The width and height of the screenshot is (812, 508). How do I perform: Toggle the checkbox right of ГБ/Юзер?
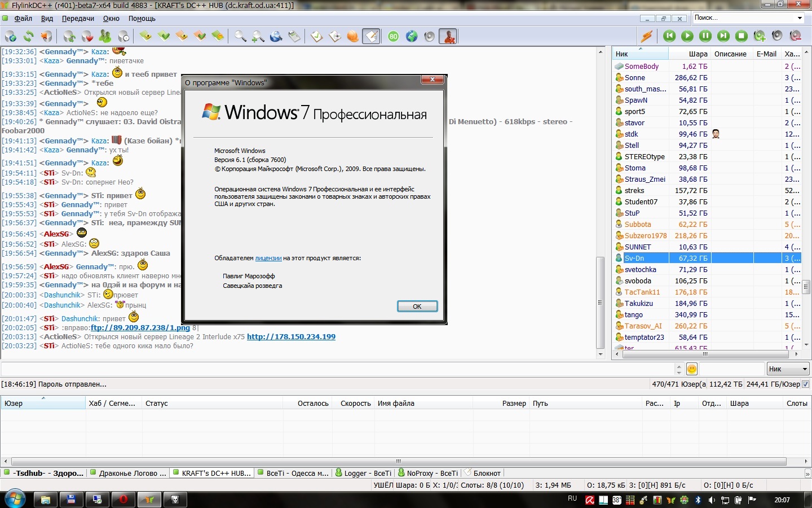[805, 384]
